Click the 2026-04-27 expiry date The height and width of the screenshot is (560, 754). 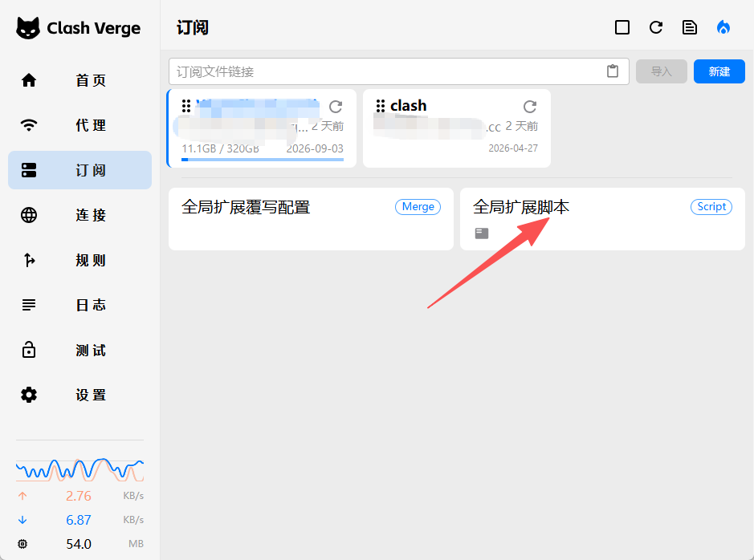tap(513, 148)
